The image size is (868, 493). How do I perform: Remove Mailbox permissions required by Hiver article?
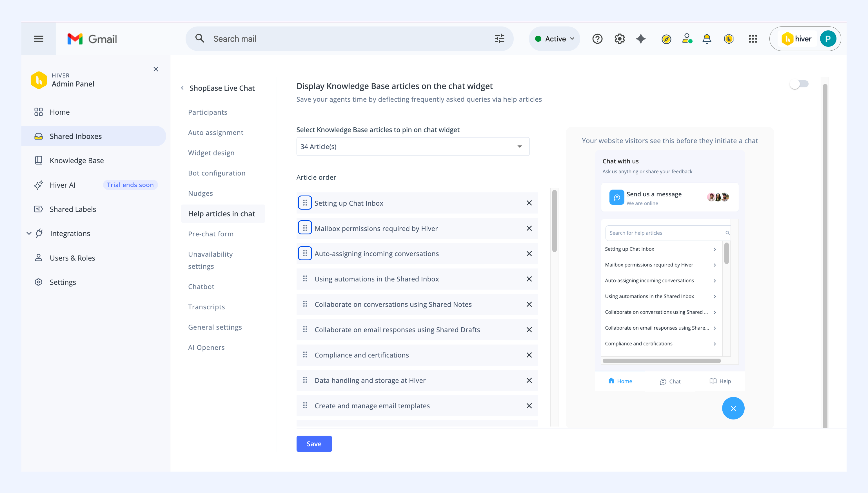tap(529, 228)
